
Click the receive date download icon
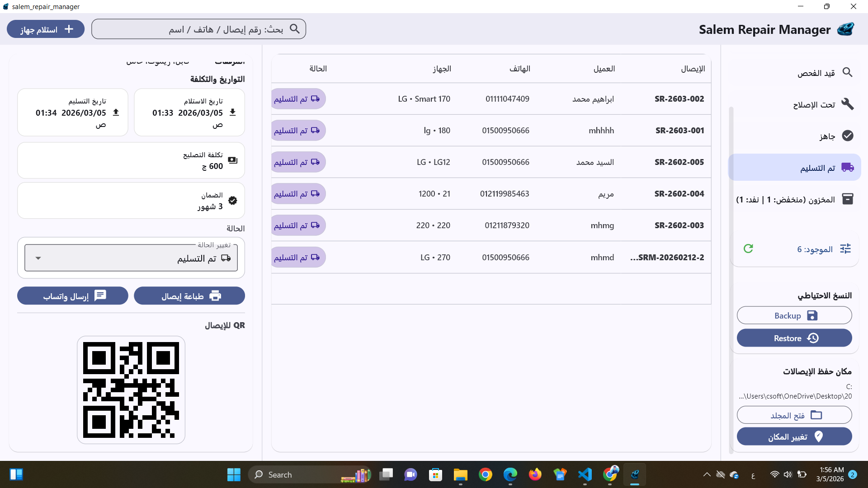click(232, 113)
